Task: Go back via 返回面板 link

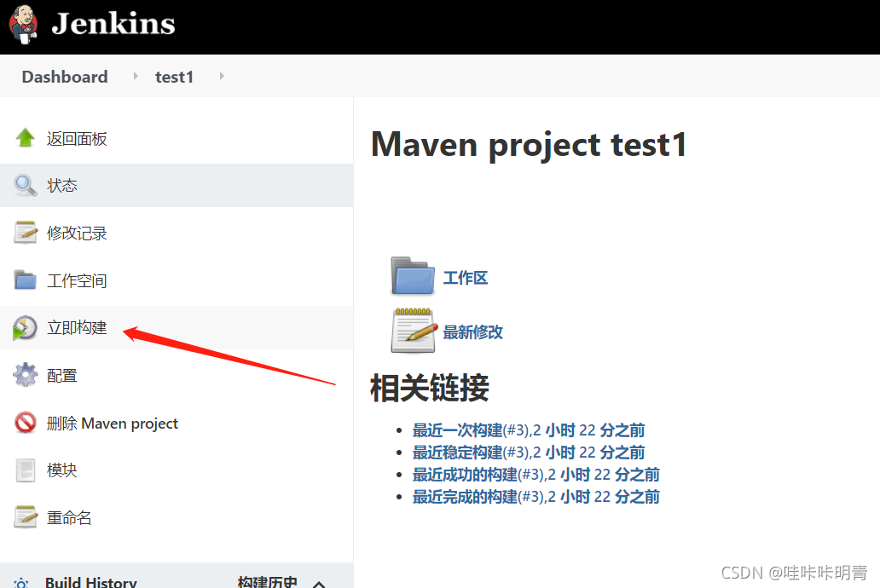Action: (77, 139)
